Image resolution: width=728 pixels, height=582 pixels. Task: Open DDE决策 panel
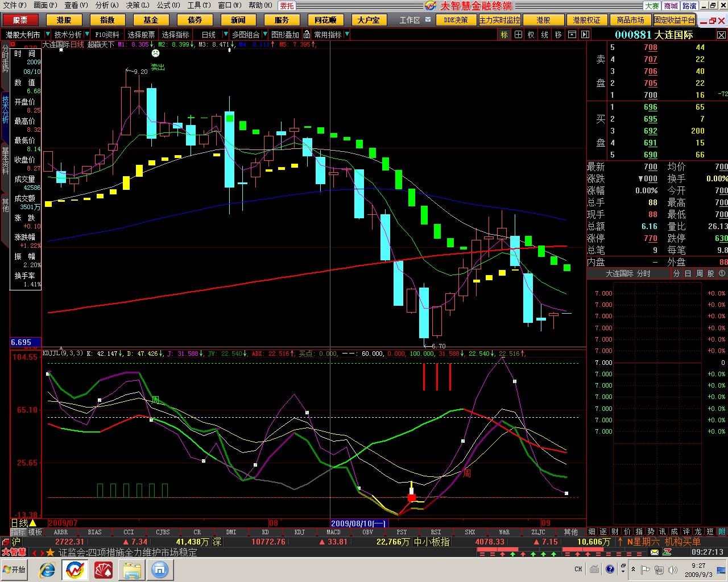(x=456, y=20)
